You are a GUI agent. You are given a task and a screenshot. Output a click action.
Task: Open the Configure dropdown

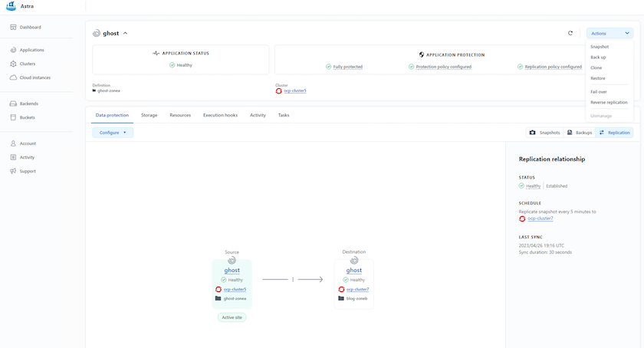[x=113, y=133]
